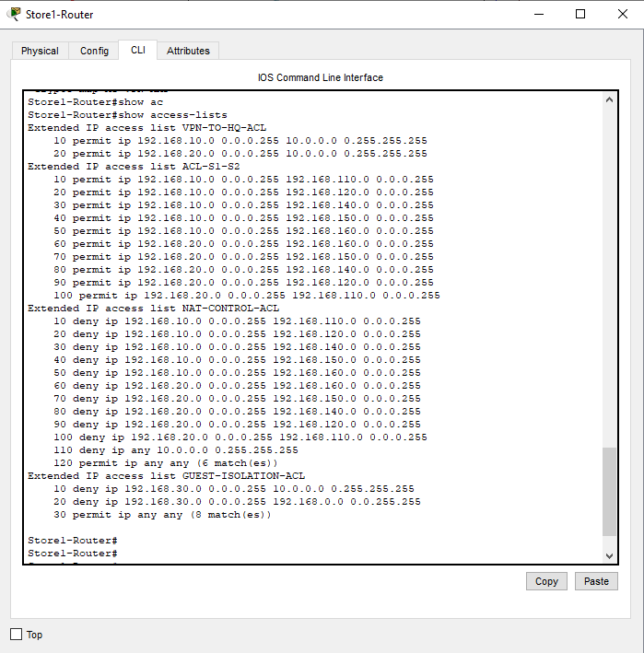
Task: Click the CLI scrollbar thumb
Action: click(608, 490)
